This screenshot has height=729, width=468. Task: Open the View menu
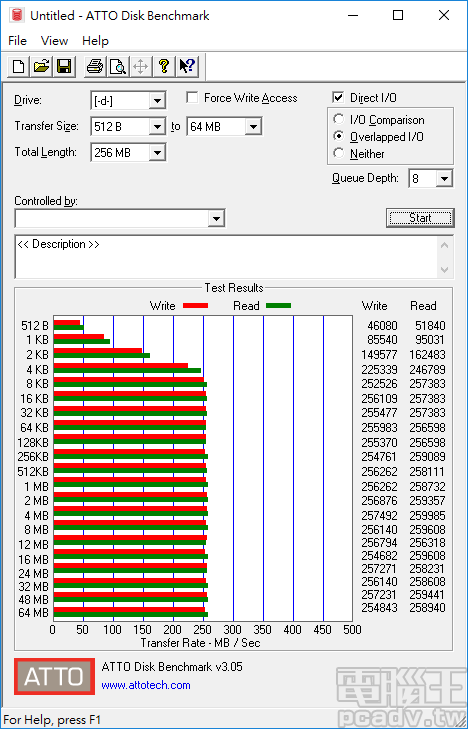(x=54, y=41)
